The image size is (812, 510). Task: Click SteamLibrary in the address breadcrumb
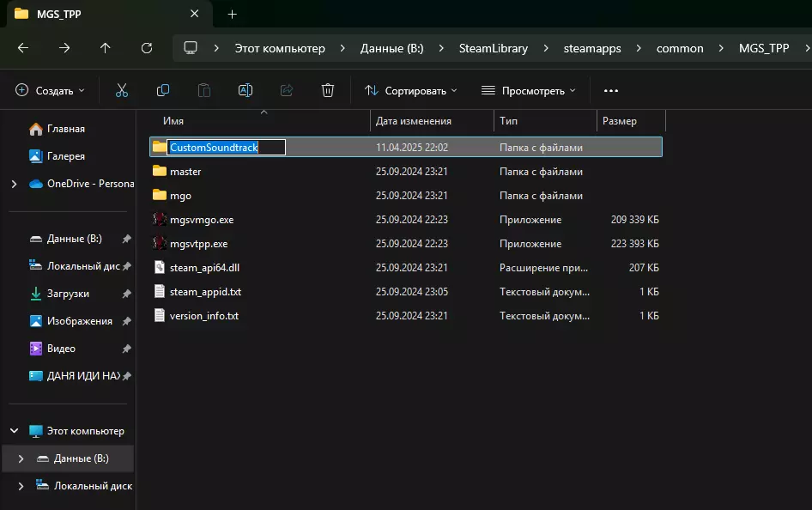[494, 48]
